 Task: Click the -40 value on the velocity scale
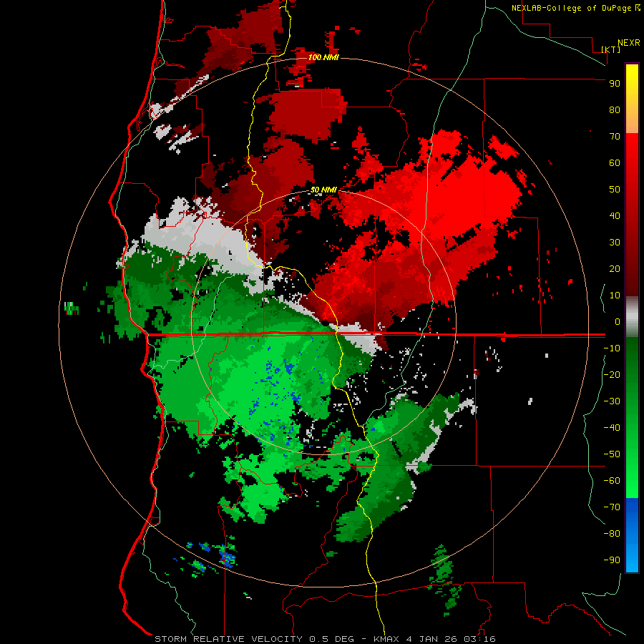(x=612, y=428)
